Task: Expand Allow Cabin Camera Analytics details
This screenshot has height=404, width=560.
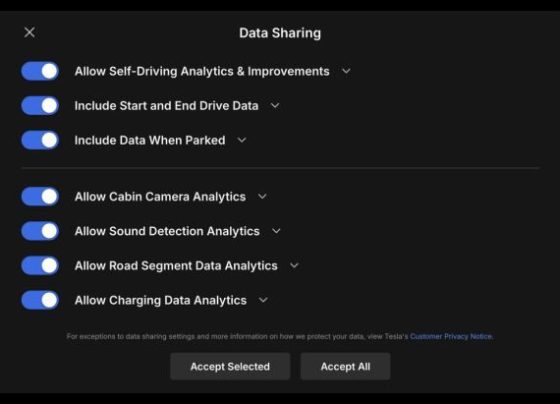Action: [262, 196]
